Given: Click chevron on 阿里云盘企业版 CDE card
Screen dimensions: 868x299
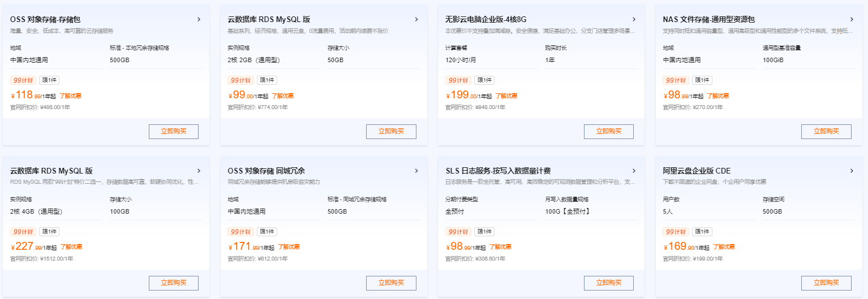Looking at the screenshot, I should (x=852, y=171).
